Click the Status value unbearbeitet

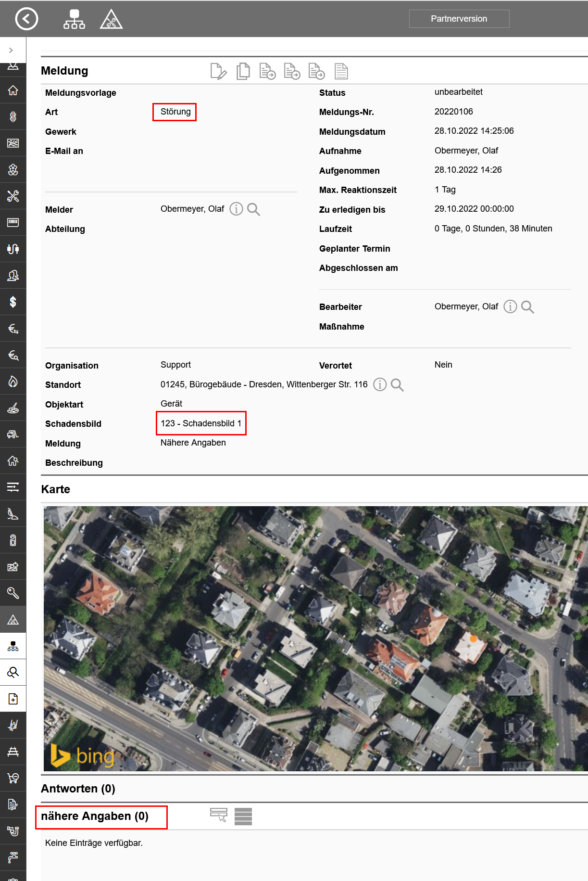[459, 92]
